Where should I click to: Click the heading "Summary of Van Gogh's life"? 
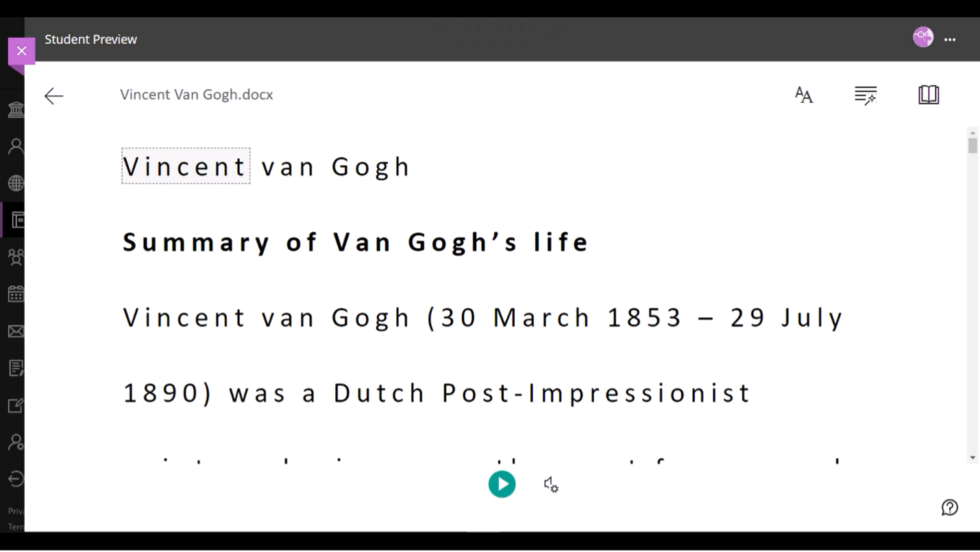click(x=355, y=242)
